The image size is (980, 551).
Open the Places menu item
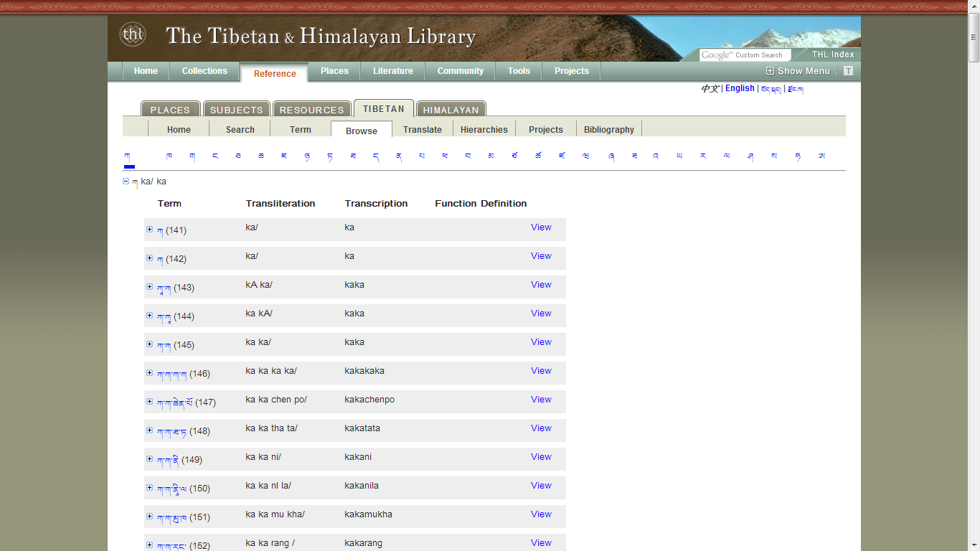click(334, 71)
